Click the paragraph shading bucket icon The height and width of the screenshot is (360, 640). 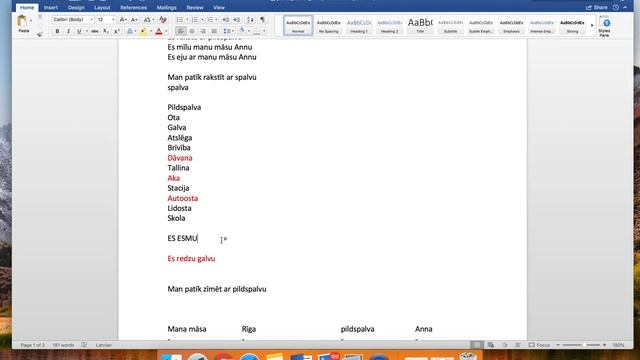[242, 31]
